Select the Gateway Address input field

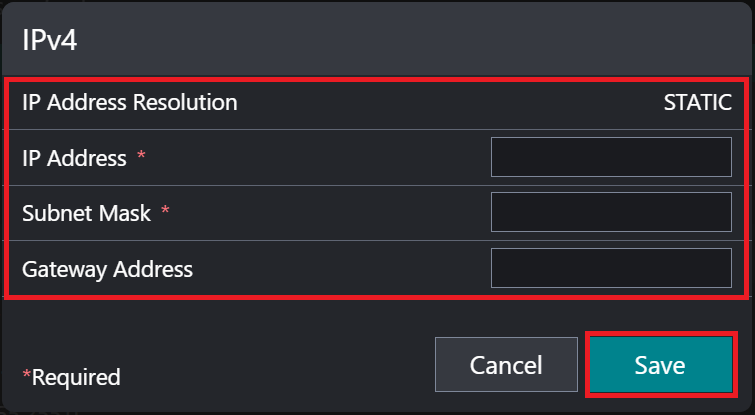pos(611,268)
